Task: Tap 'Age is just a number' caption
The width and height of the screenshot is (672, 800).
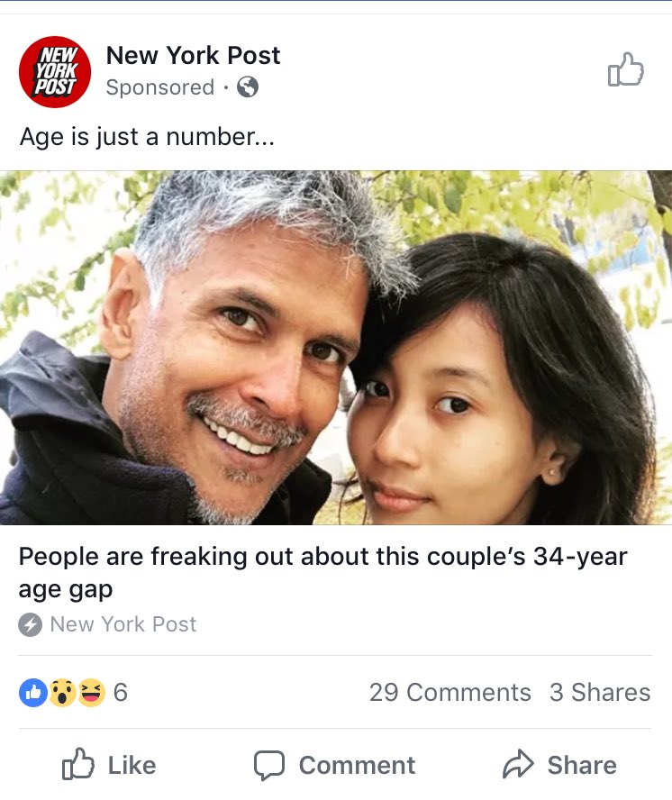Action: click(x=147, y=137)
